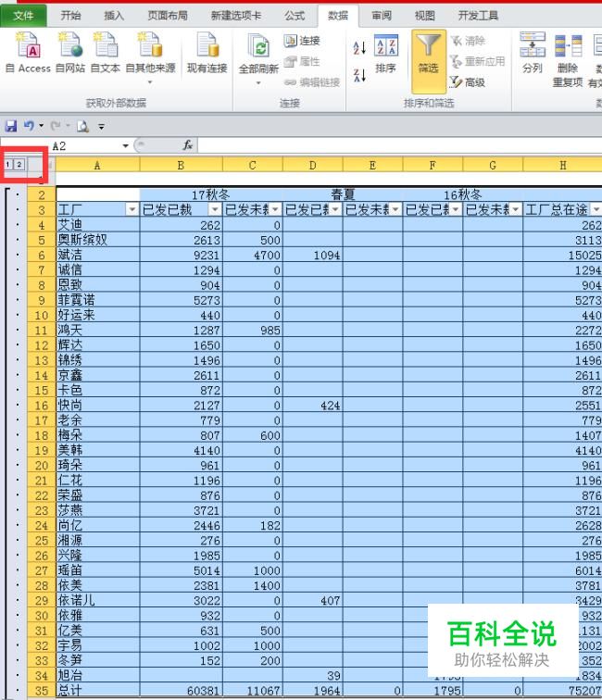Select column A header
Screen dimensions: 602x700
97,165
